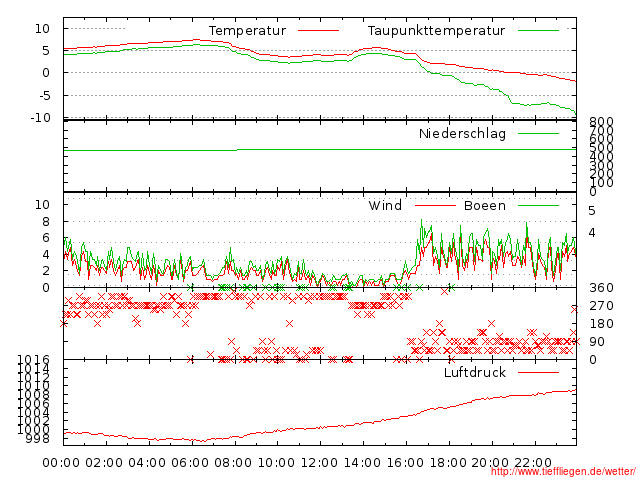Click the Luftdruck legend label
640x480 pixels.
(475, 372)
